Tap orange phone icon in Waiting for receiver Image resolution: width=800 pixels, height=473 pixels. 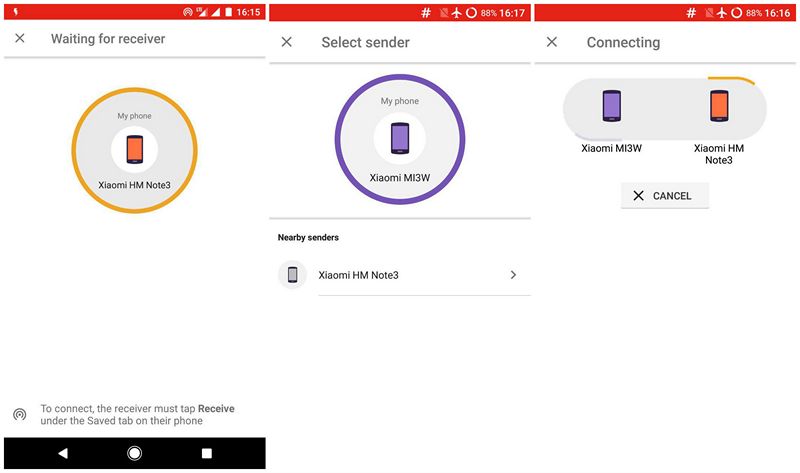click(x=135, y=150)
